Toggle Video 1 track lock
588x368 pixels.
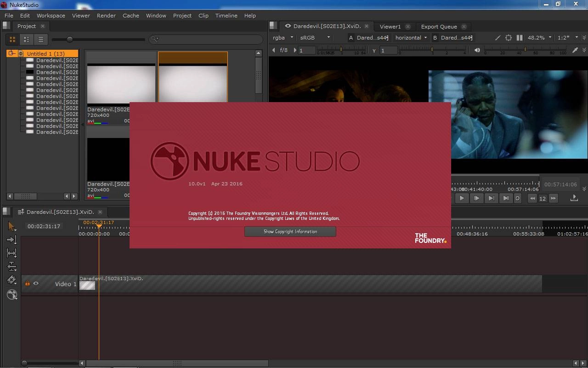point(27,284)
